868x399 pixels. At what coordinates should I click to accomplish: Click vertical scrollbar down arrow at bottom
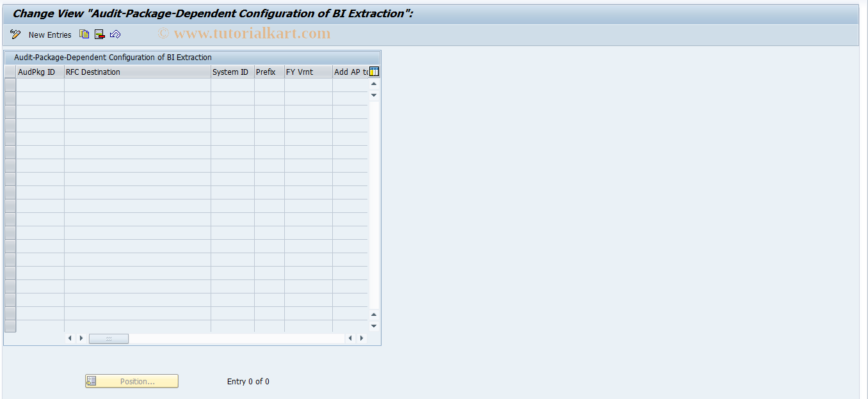click(374, 326)
